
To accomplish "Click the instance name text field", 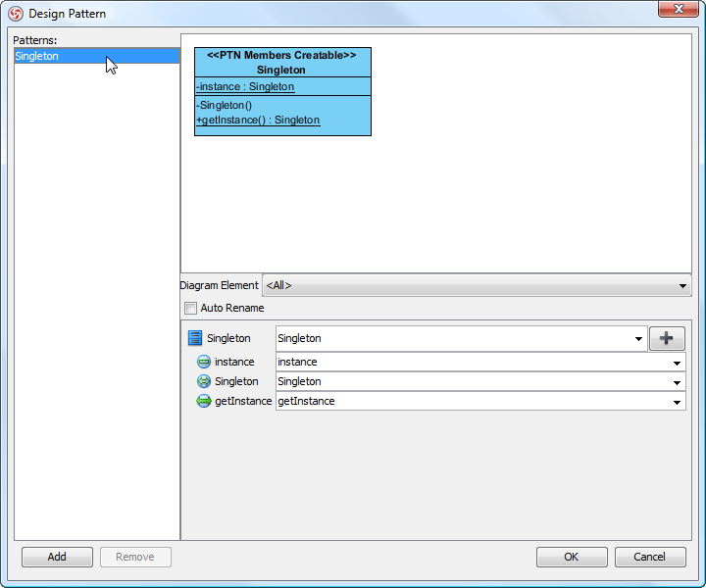I will [473, 363].
